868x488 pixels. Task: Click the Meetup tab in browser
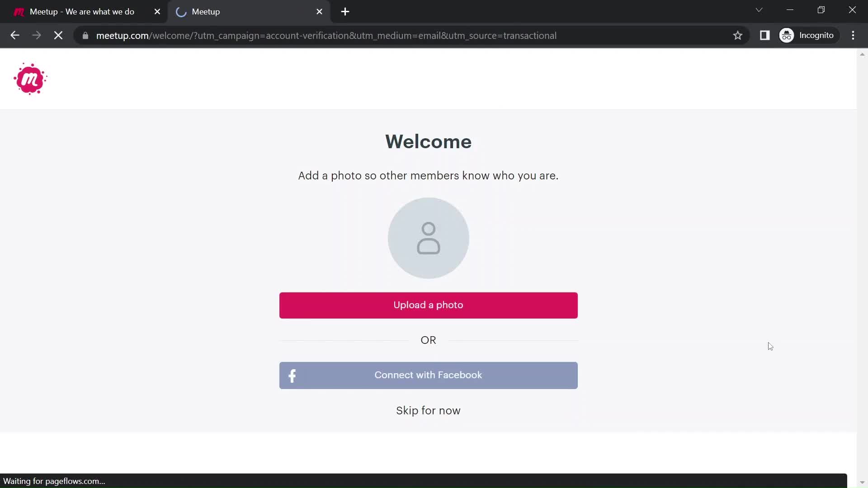tap(246, 12)
